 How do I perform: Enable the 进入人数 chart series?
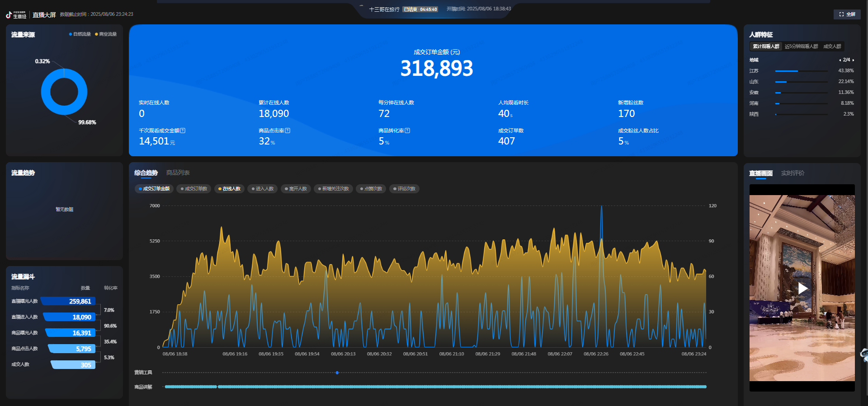click(263, 189)
